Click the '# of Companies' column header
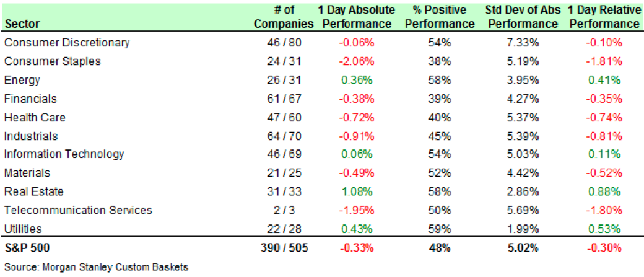The width and height of the screenshot is (644, 277). tap(285, 17)
